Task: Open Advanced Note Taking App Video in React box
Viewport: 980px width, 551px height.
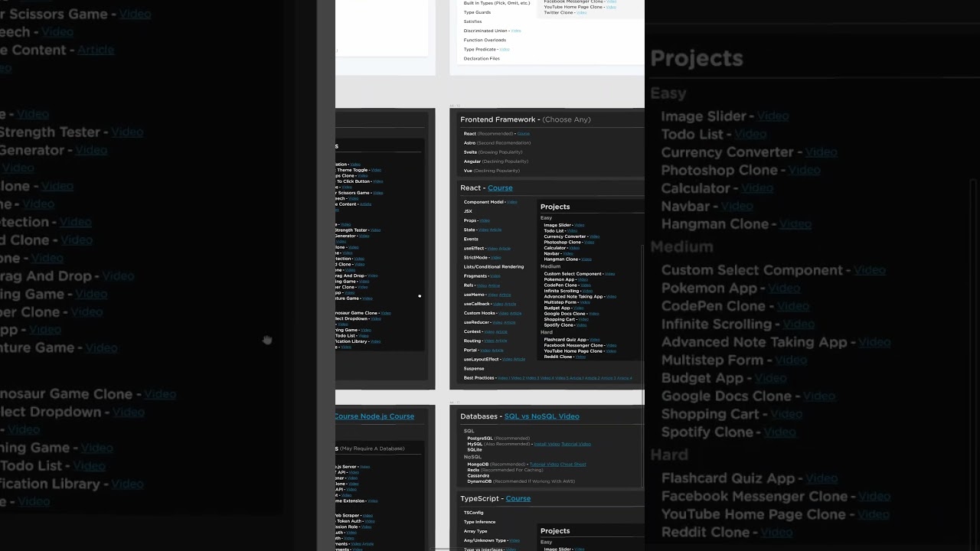Action: (x=611, y=296)
